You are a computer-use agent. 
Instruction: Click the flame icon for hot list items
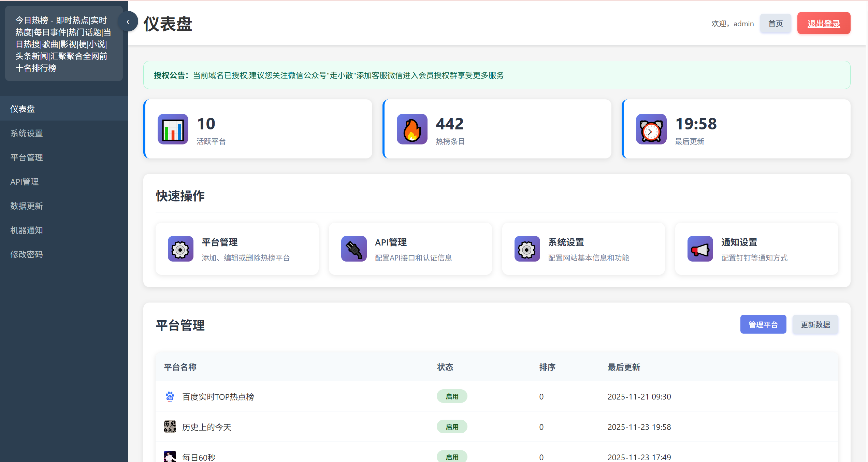tap(412, 129)
